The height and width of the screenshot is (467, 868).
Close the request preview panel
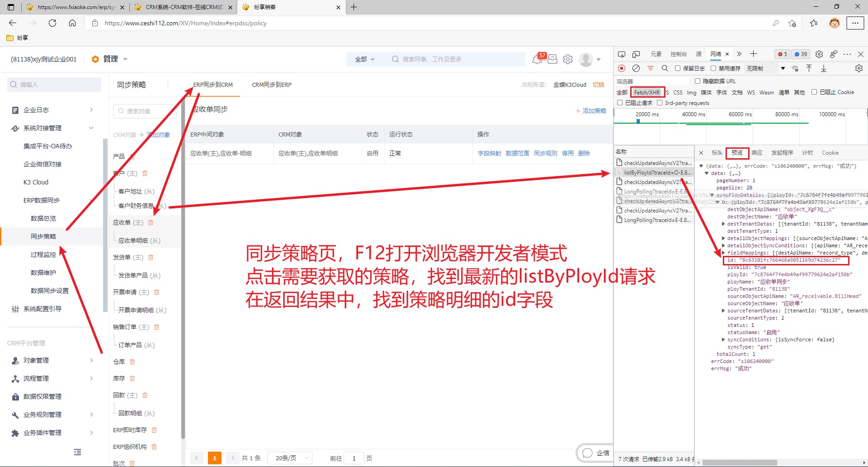coord(701,153)
